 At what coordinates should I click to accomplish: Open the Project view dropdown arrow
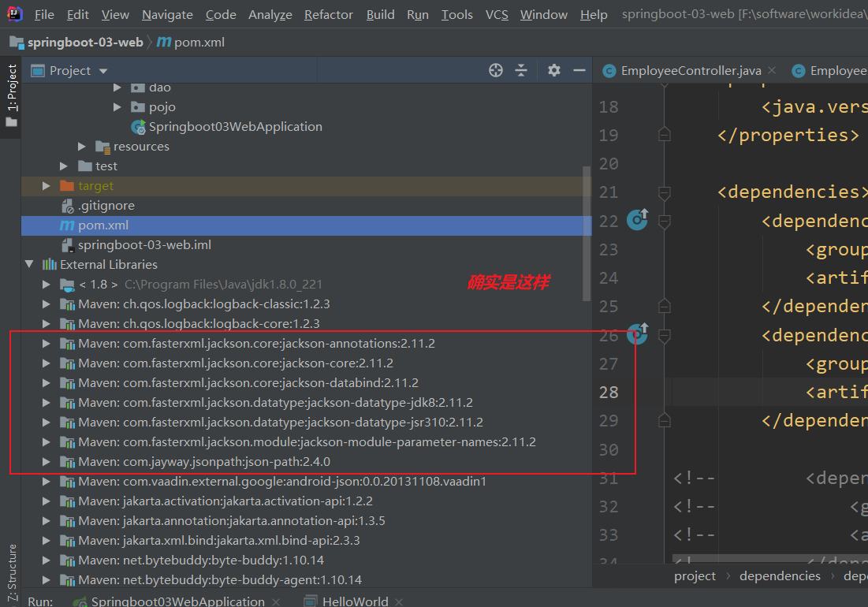click(103, 72)
